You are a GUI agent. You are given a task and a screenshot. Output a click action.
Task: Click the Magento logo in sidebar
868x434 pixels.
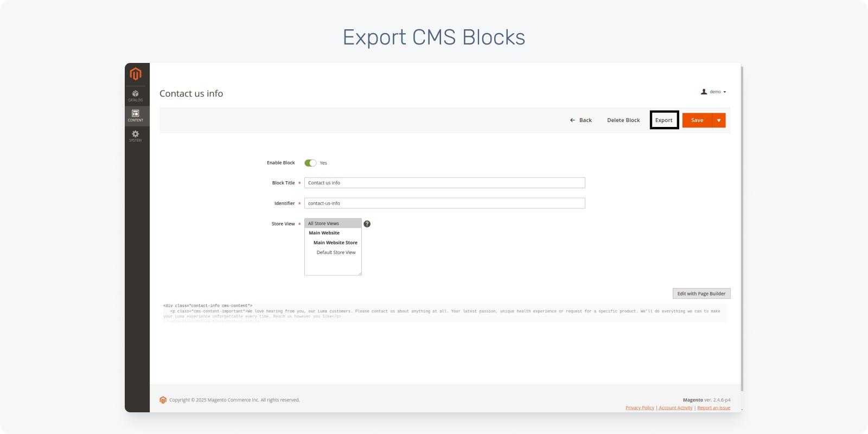136,74
